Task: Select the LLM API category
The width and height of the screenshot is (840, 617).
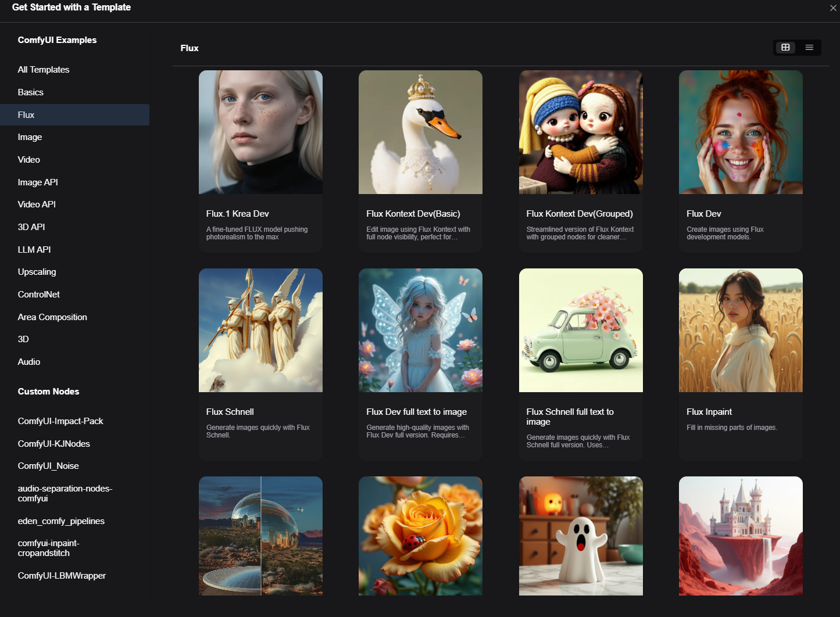Action: click(74, 250)
